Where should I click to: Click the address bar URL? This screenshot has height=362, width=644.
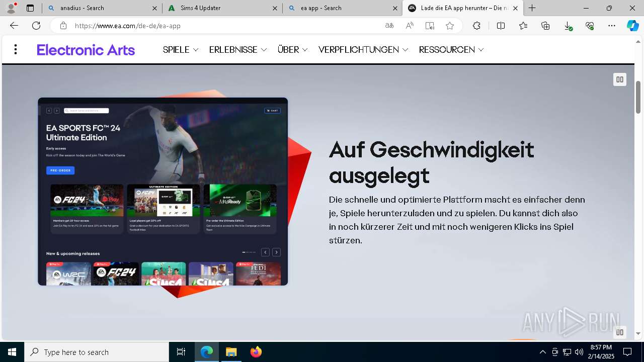(128, 26)
